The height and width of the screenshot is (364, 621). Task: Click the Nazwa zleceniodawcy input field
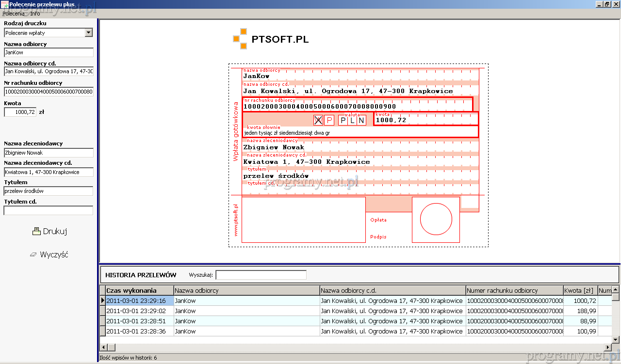(48, 153)
